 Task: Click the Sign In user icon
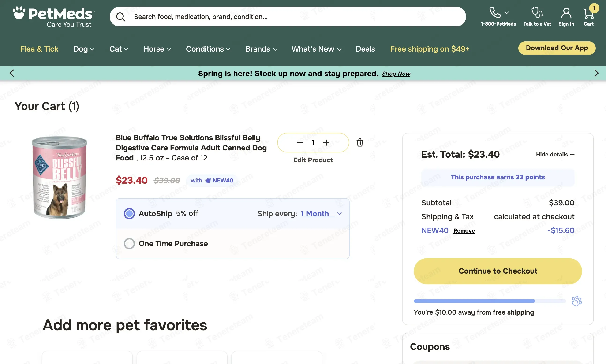(566, 13)
